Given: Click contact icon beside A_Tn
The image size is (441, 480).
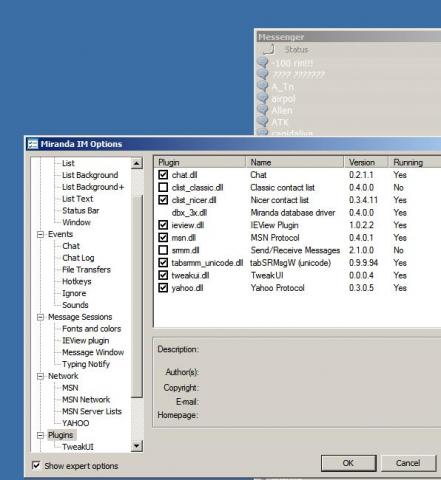Looking at the screenshot, I should [x=263, y=86].
